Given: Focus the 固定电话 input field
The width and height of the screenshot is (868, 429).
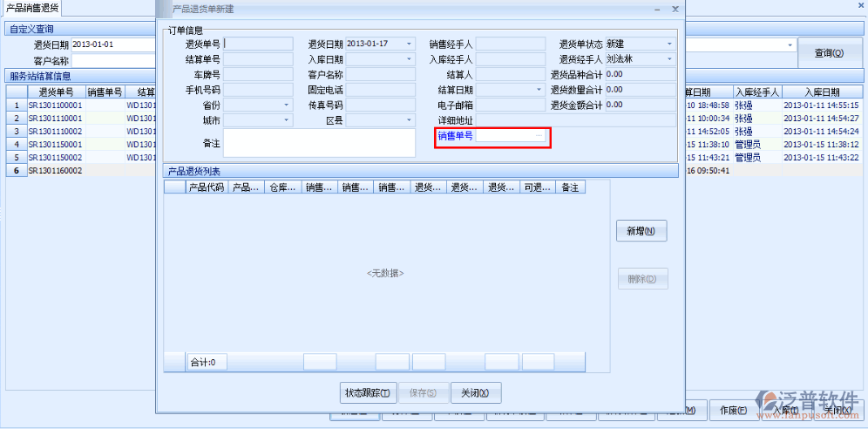Looking at the screenshot, I should click(380, 89).
